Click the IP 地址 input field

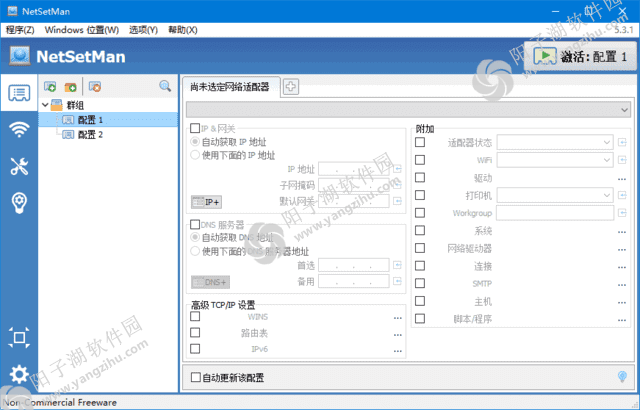tap(354, 168)
